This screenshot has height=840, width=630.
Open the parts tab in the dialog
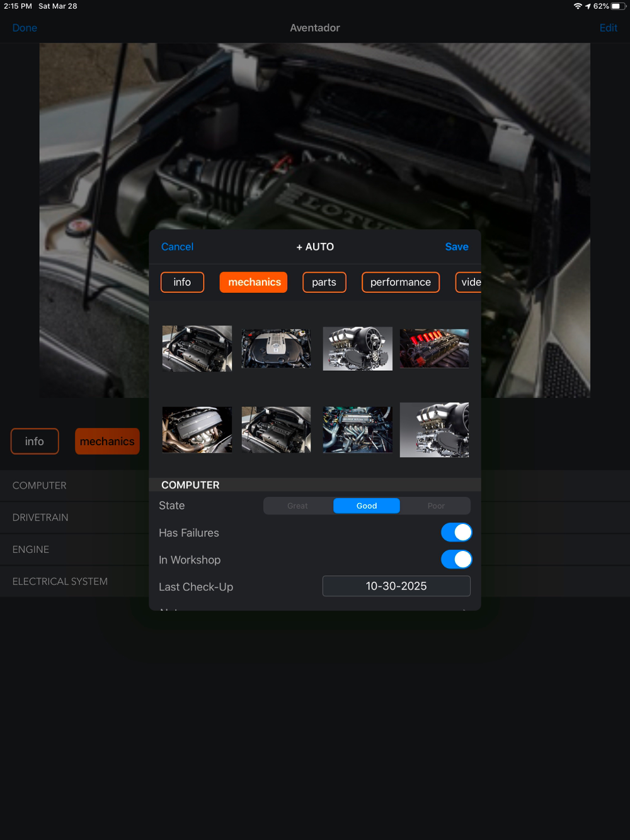pos(324,282)
